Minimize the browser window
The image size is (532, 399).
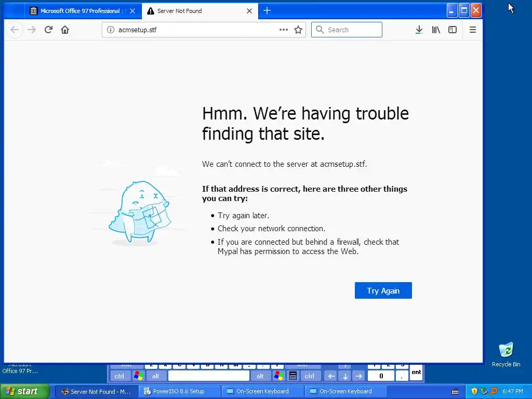[451, 11]
